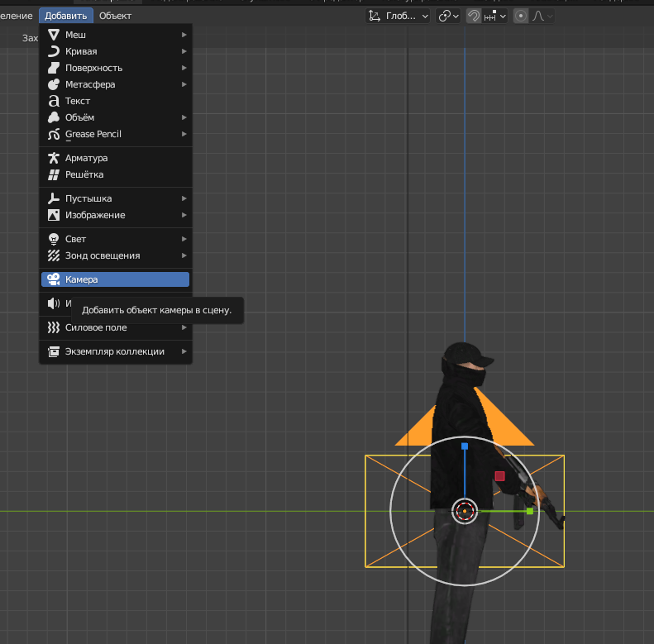This screenshot has height=644, width=654.
Task: Click the Add (Добавить) menu button
Action: [x=65, y=16]
